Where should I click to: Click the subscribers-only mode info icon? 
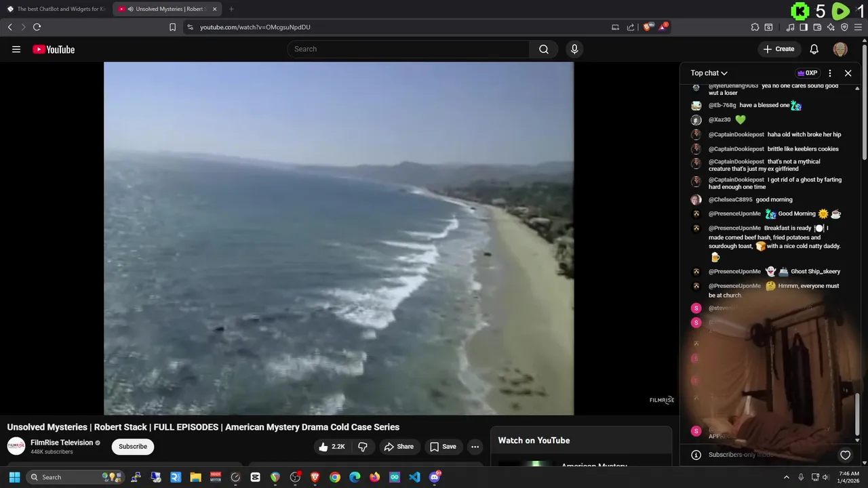click(x=695, y=455)
